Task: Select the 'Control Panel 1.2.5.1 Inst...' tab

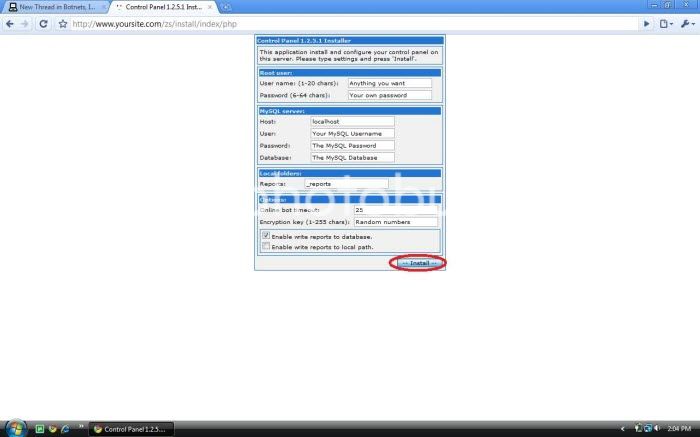Action: (165, 7)
